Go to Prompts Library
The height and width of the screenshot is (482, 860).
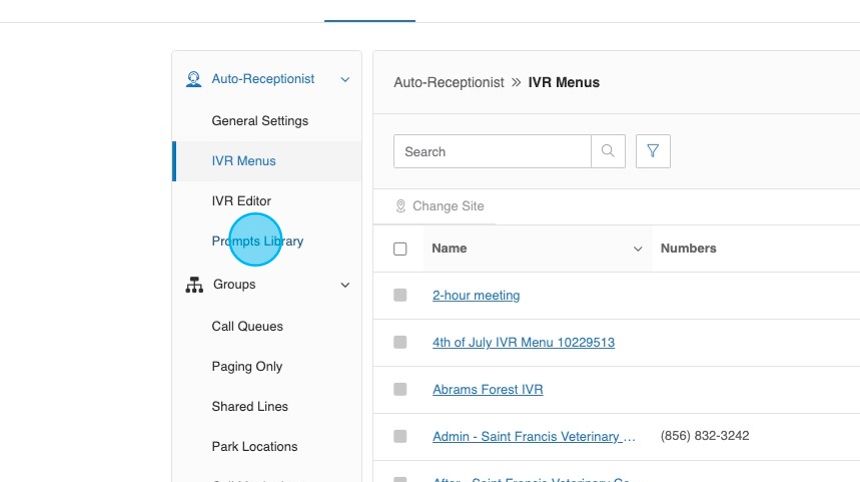(x=257, y=241)
